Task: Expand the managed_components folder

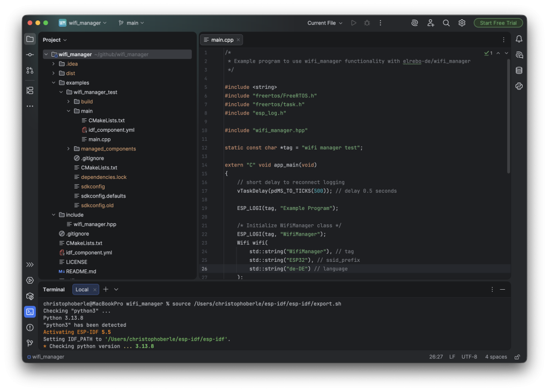Action: 69,149
